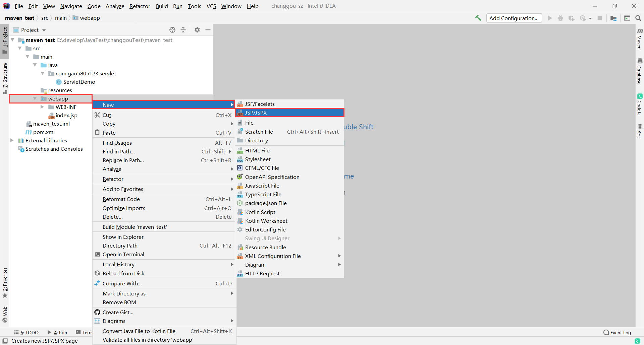Viewport: 644px width, 345px height.
Task: Click the Collapse All icon in Project panel
Action: (183, 30)
